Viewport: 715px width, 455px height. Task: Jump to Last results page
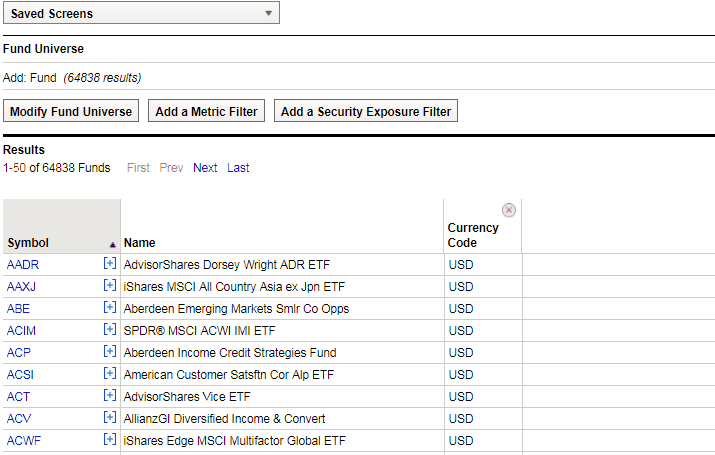tap(238, 168)
